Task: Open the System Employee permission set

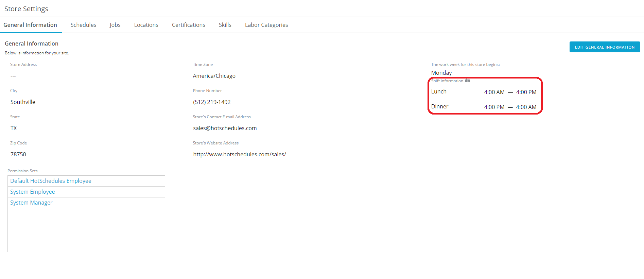Action: [32, 192]
